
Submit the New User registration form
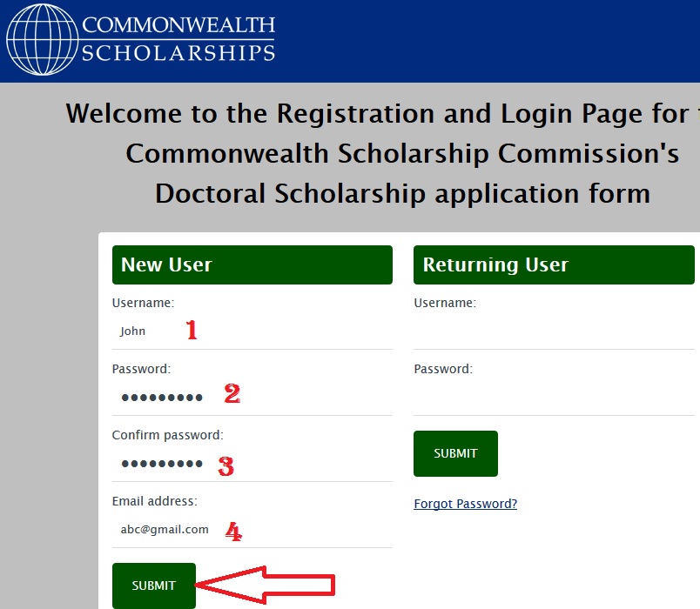(154, 586)
